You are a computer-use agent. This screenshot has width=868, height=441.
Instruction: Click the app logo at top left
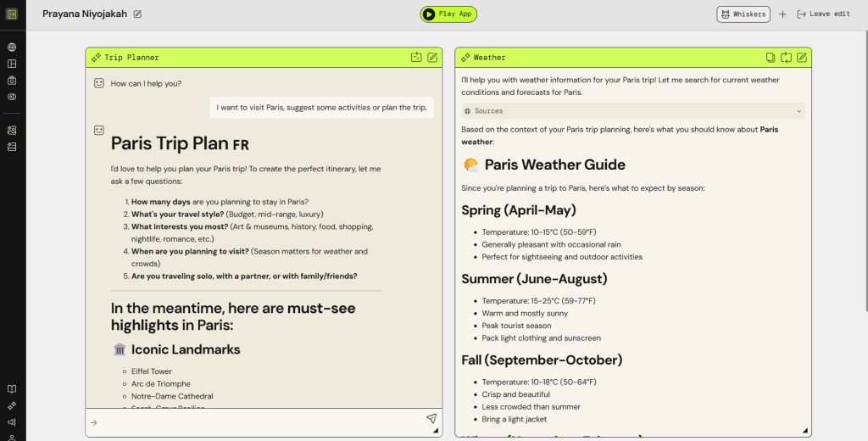[x=12, y=14]
